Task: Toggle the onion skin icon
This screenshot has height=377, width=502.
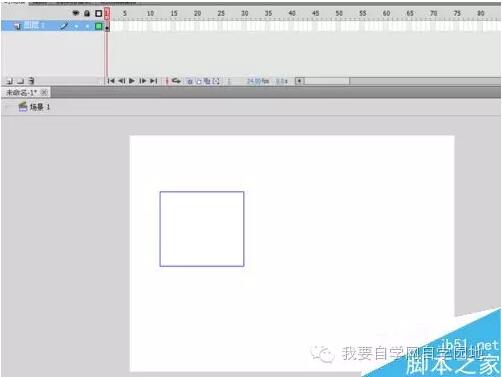Action: click(x=189, y=81)
